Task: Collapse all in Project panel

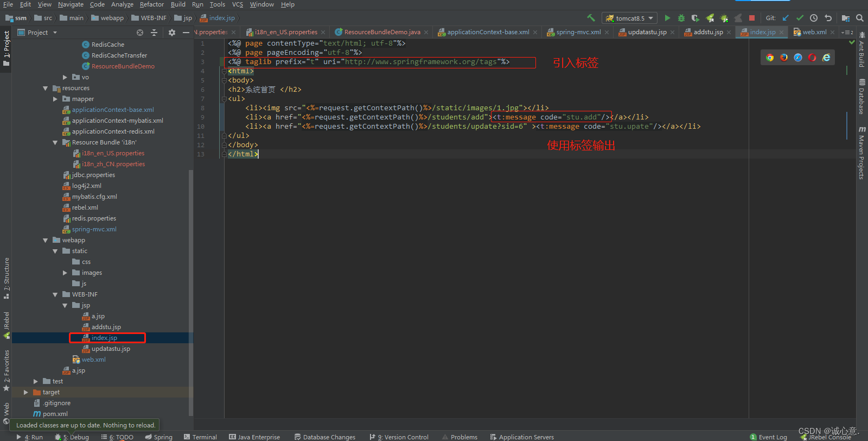Action: pyautogui.click(x=154, y=33)
